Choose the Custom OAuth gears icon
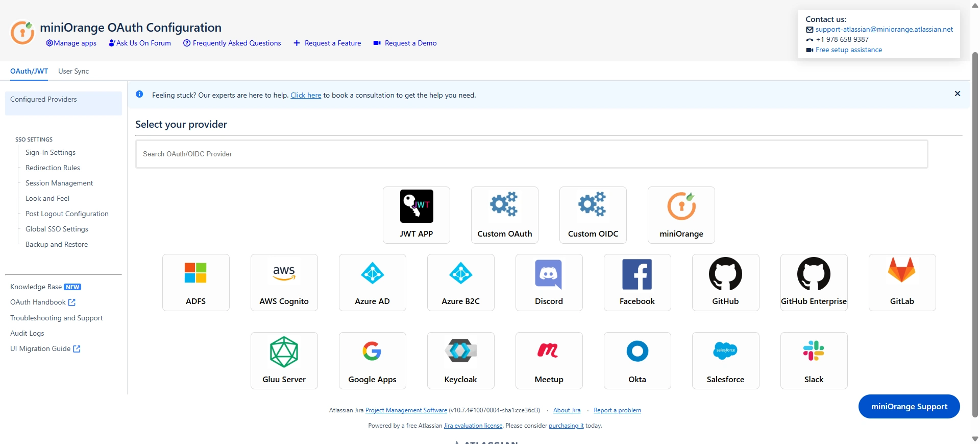Screen dimensions: 980x444 point(504,204)
